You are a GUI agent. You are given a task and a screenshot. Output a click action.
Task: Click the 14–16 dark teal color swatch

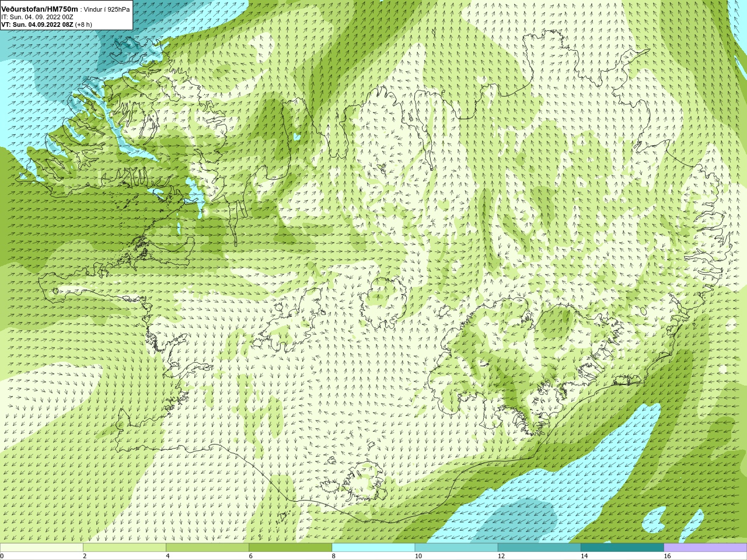622,548
